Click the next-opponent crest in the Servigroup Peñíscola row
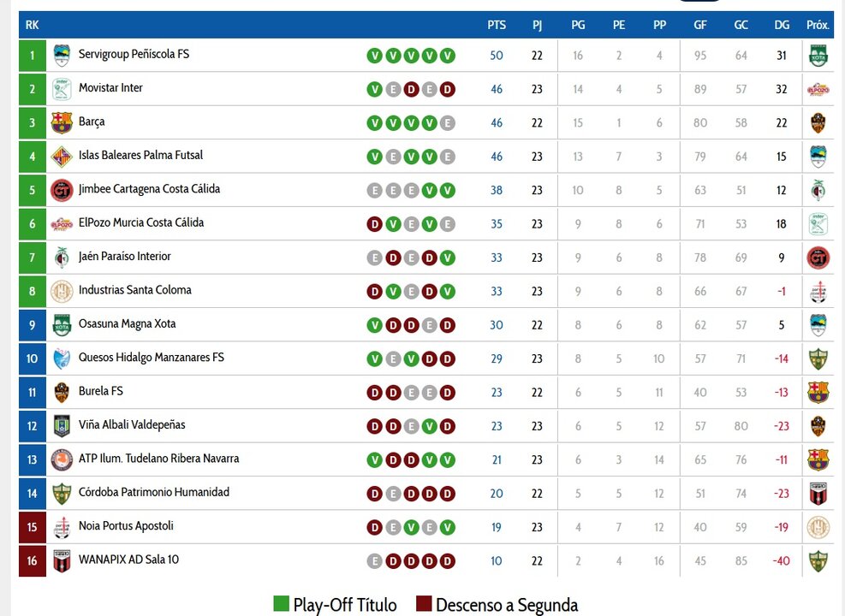This screenshot has height=616, width=845. tap(818, 56)
